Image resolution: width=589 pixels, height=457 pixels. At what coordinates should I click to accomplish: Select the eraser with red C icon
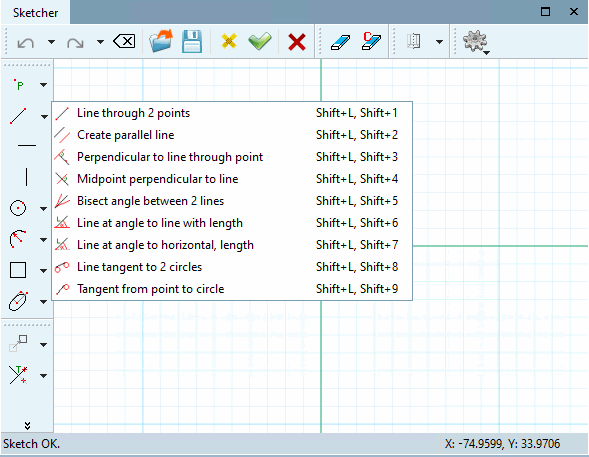click(372, 41)
